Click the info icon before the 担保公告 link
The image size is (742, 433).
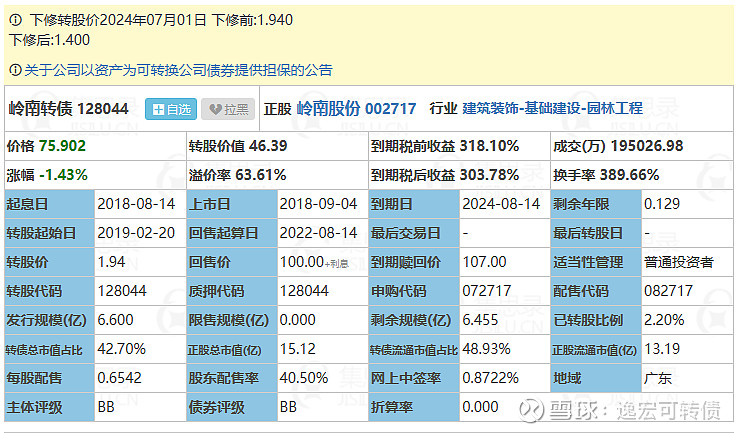click(16, 70)
